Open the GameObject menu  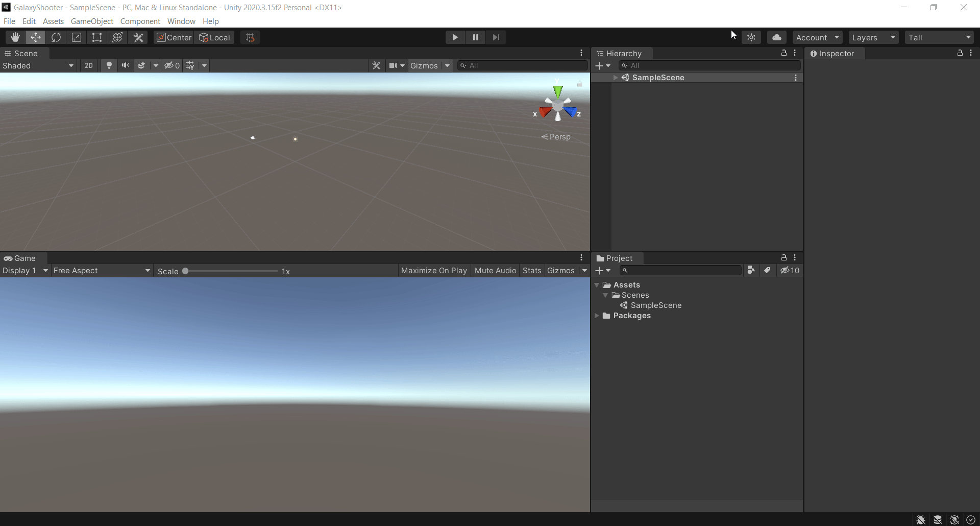tap(92, 21)
